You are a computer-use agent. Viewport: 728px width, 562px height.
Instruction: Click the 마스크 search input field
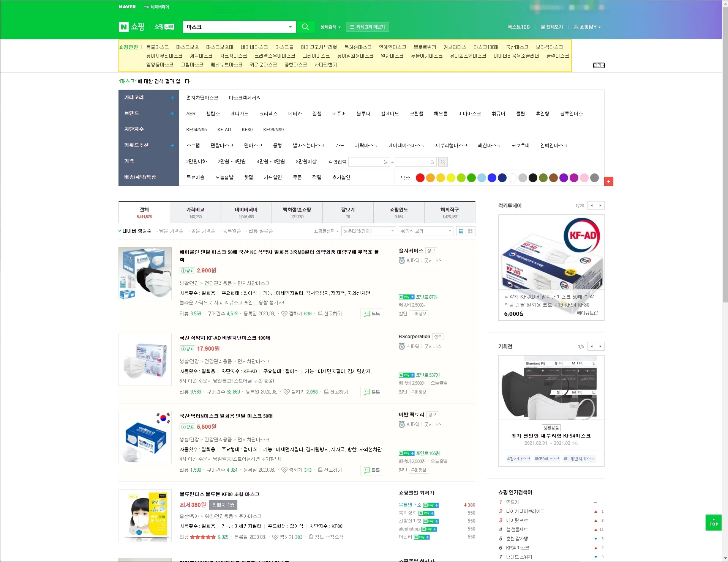click(x=235, y=27)
